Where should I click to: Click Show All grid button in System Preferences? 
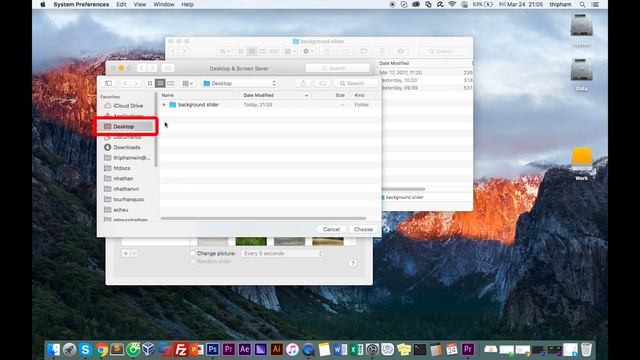[x=168, y=68]
